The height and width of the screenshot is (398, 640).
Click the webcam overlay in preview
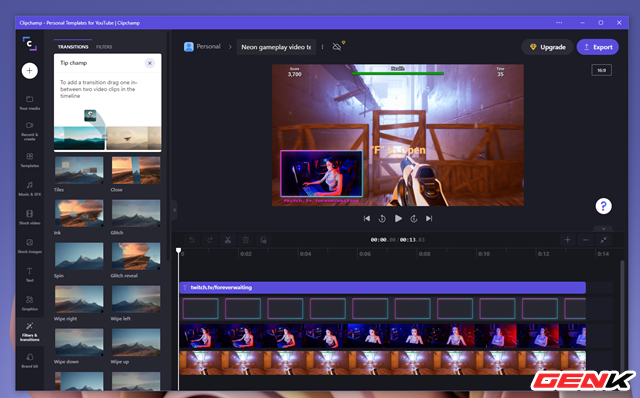click(321, 174)
